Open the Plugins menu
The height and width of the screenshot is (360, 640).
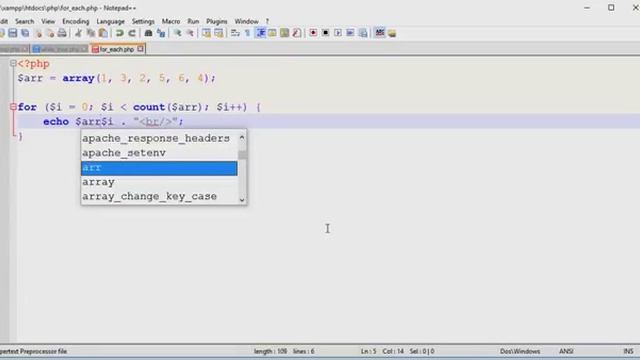(x=216, y=21)
